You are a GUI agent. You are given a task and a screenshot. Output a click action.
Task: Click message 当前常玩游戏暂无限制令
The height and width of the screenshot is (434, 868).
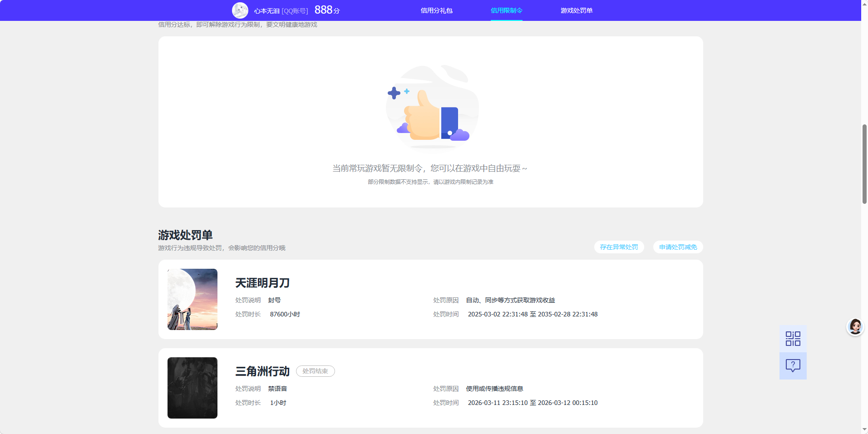tap(429, 168)
